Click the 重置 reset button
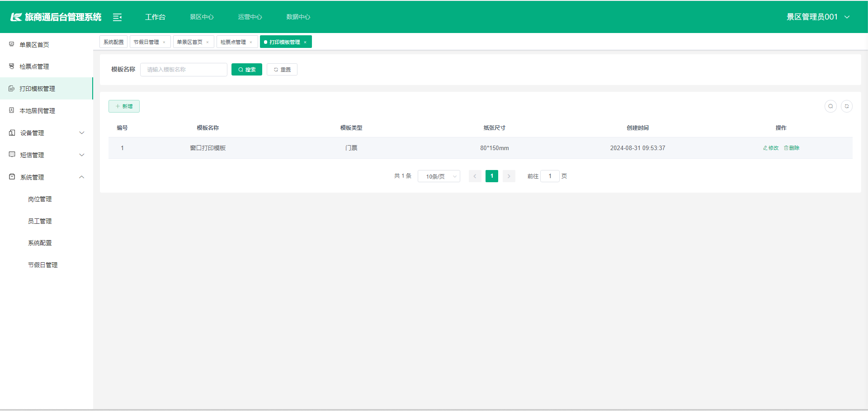Image resolution: width=868 pixels, height=411 pixels. 282,70
